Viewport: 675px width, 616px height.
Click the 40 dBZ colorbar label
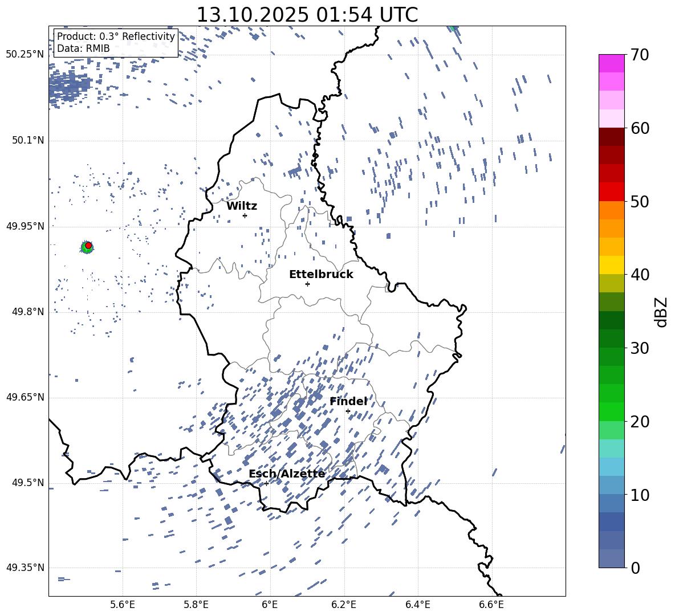pyautogui.click(x=640, y=275)
